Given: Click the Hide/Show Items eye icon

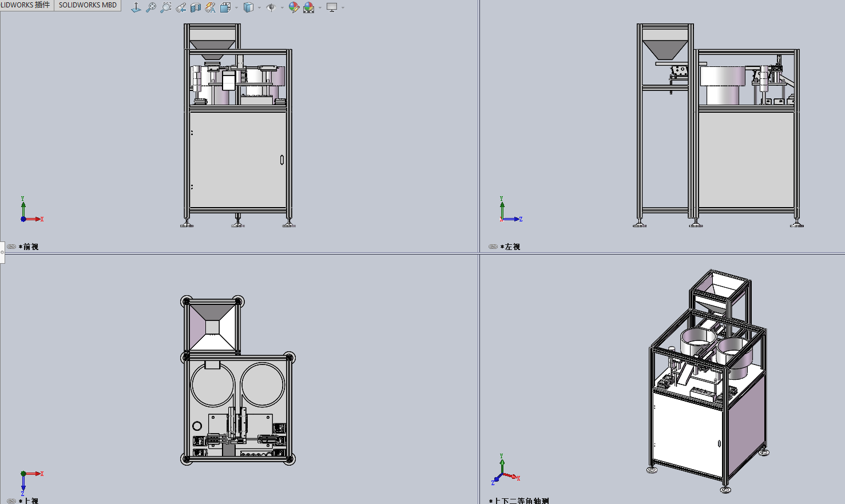Looking at the screenshot, I should point(271,7).
